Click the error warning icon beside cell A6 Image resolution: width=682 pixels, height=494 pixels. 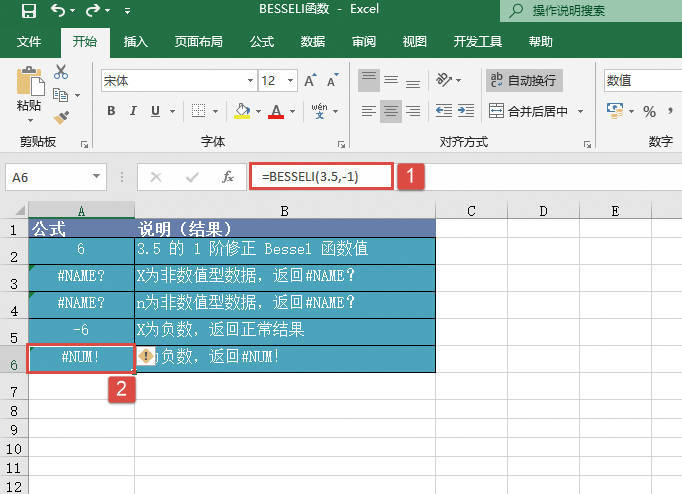146,357
